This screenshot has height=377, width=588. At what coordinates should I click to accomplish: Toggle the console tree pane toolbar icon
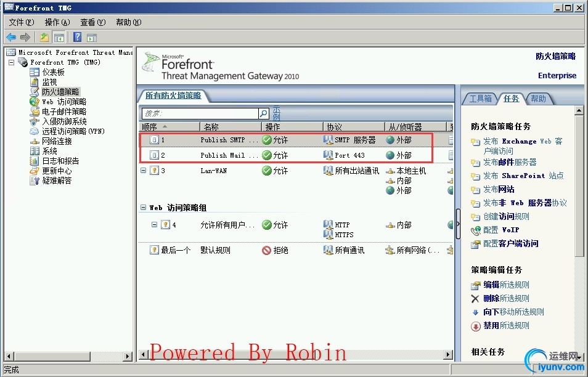coord(59,37)
